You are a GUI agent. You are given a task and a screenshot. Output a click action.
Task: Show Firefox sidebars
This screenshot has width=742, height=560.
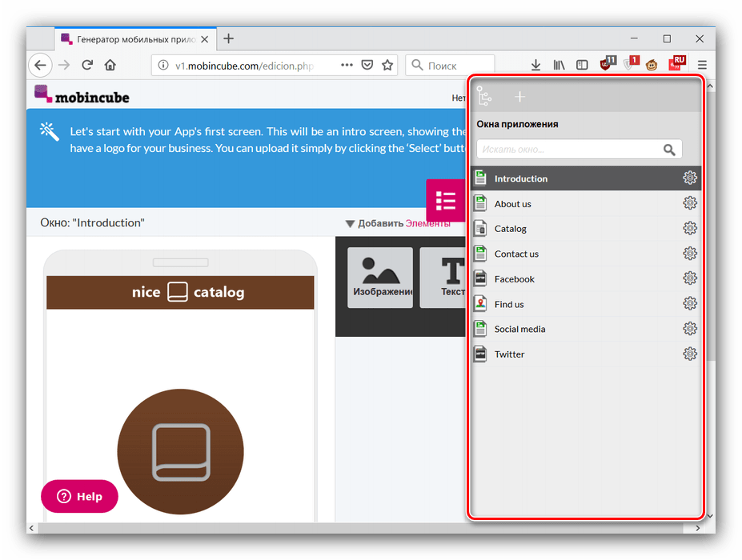coord(582,65)
